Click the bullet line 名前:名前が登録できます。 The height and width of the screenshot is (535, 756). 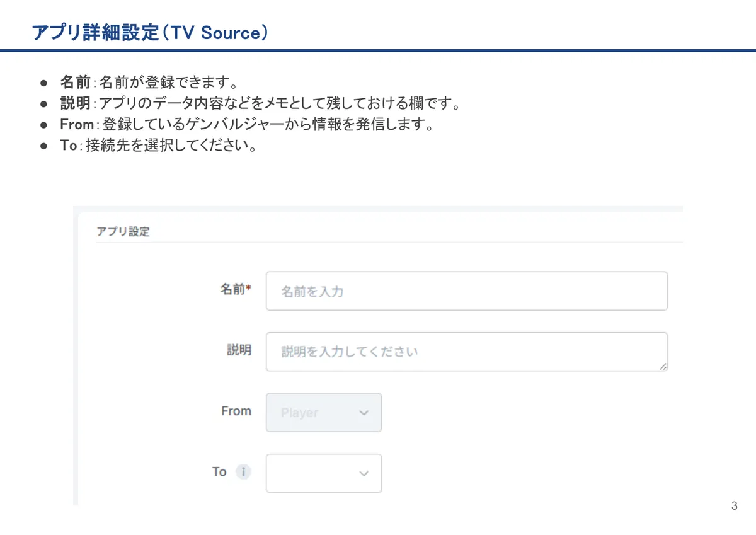coord(149,82)
